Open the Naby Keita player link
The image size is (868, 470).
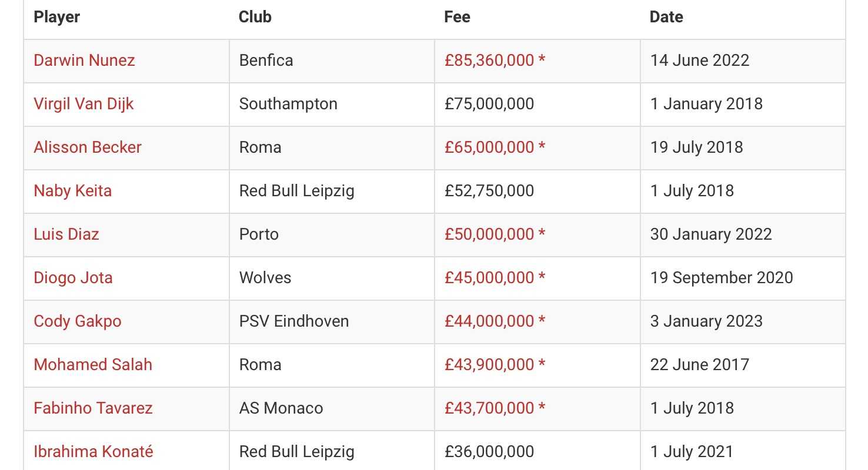(72, 191)
